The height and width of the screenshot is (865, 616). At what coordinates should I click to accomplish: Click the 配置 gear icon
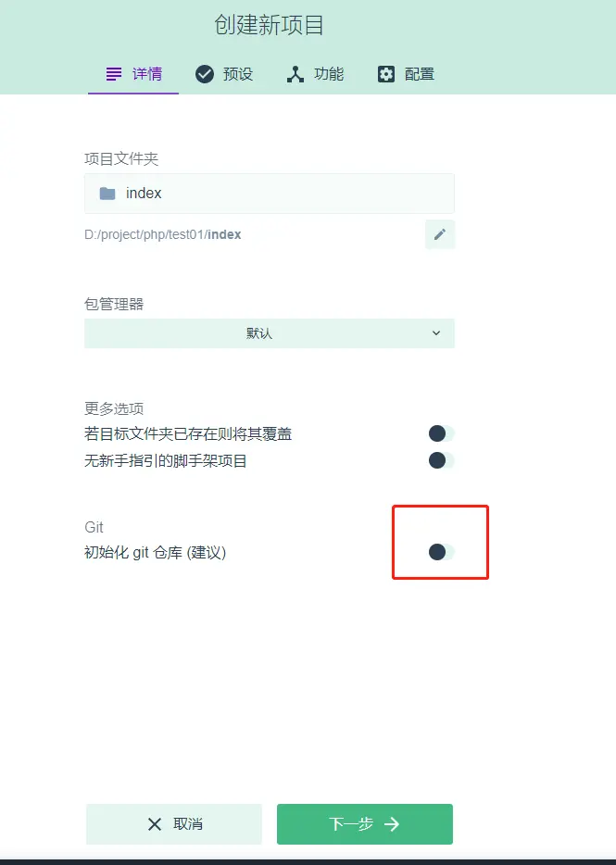click(386, 74)
